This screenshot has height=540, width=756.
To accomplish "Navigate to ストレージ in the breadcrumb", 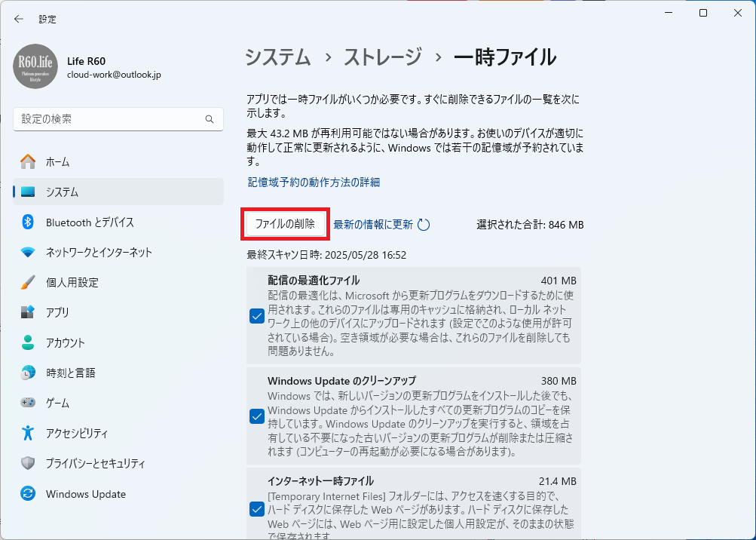I will tap(383, 57).
